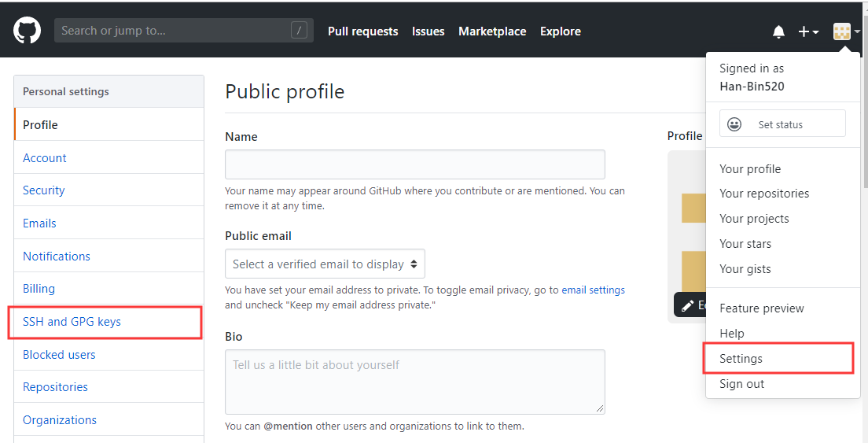
Task: Click the GitHub Octocat logo
Action: pos(27,31)
